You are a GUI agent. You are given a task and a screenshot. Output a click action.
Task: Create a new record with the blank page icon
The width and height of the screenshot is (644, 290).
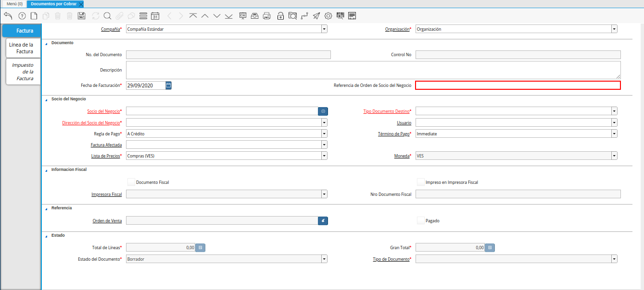[x=34, y=16]
